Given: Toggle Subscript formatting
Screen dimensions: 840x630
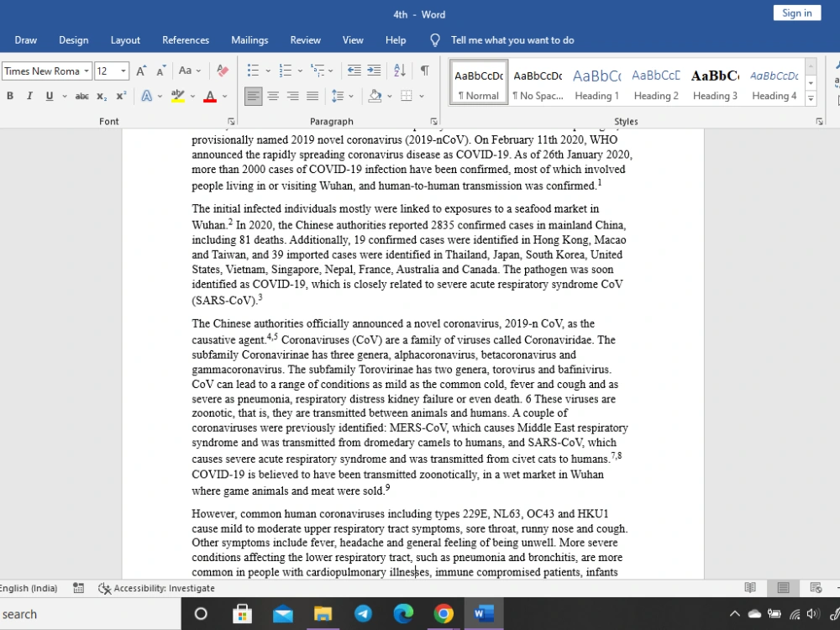Looking at the screenshot, I should click(102, 96).
